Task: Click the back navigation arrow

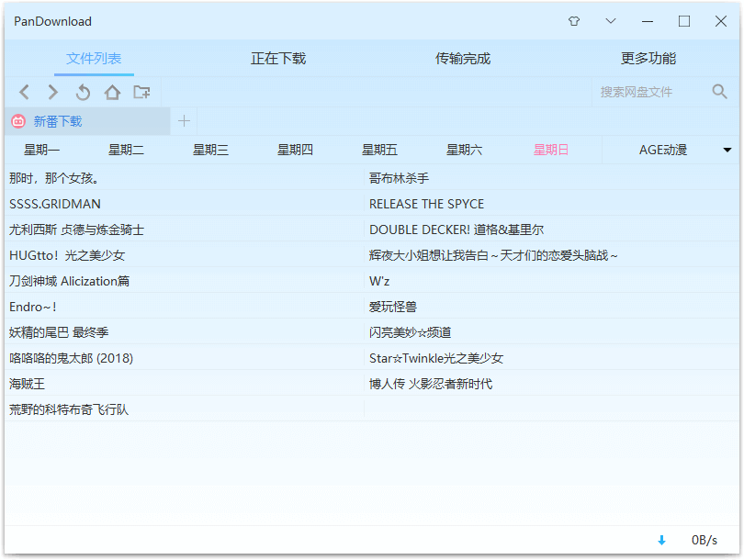Action: [25, 92]
